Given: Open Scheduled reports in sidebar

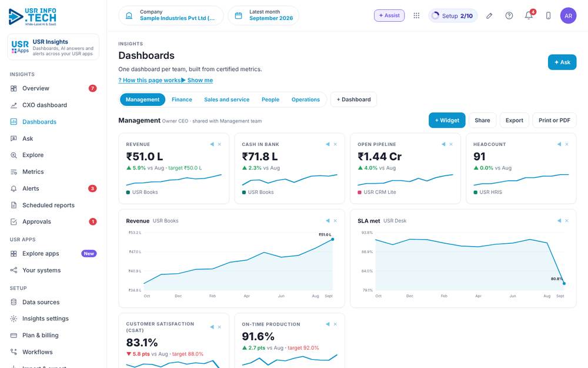Looking at the screenshot, I should pyautogui.click(x=54, y=205).
